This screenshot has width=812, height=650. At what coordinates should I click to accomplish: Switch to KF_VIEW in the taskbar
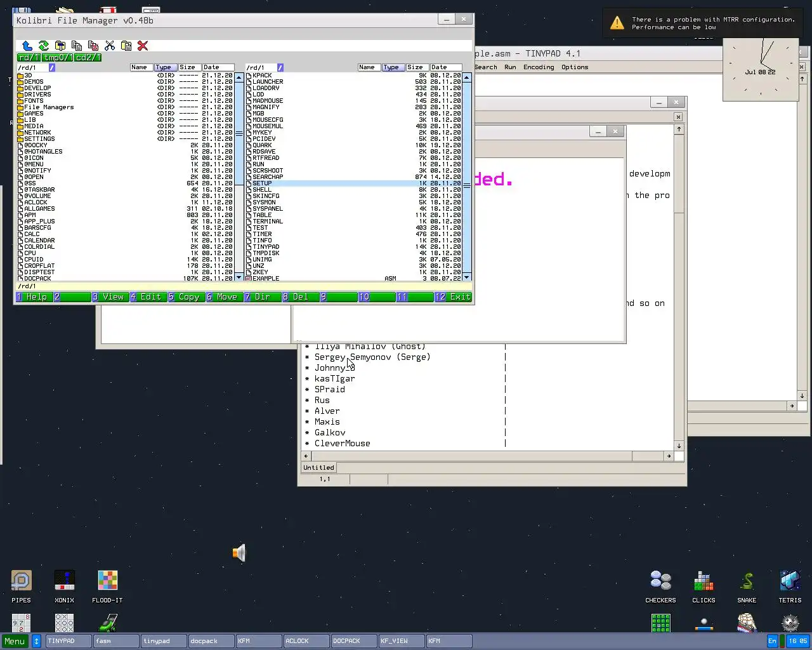402,641
